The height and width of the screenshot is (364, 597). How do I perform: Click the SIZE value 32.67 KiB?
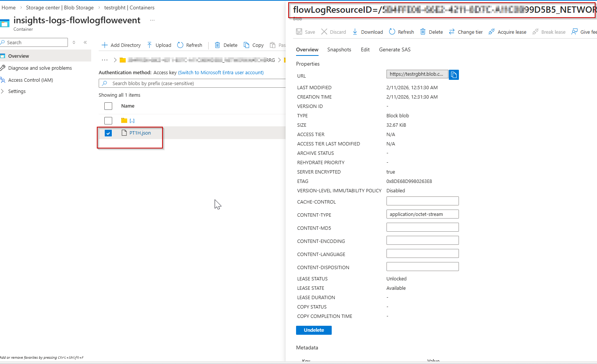tap(396, 125)
